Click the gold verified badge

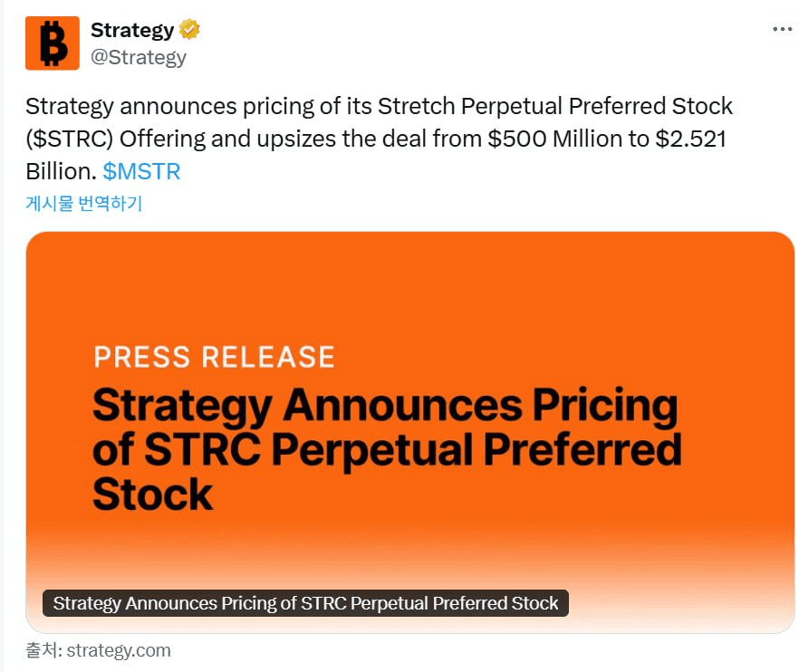pos(189,30)
